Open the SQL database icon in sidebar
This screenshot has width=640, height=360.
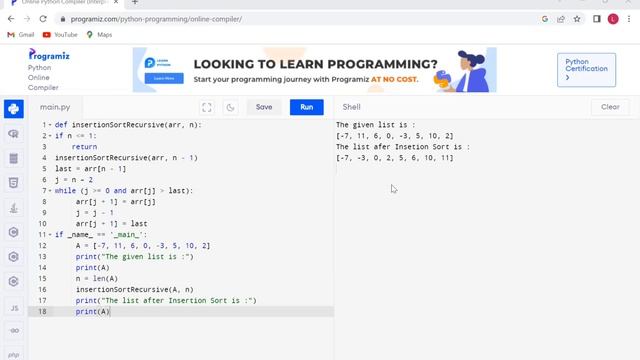click(13, 158)
